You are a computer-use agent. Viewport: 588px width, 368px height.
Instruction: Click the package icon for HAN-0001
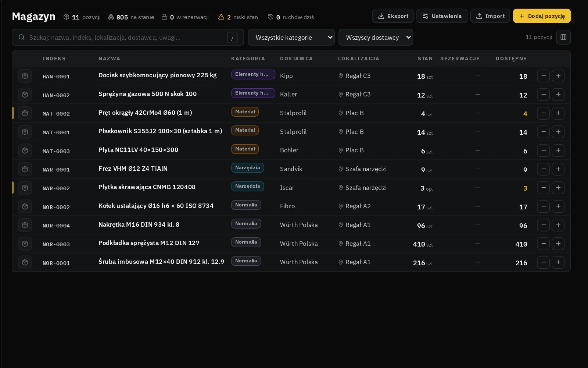[25, 76]
